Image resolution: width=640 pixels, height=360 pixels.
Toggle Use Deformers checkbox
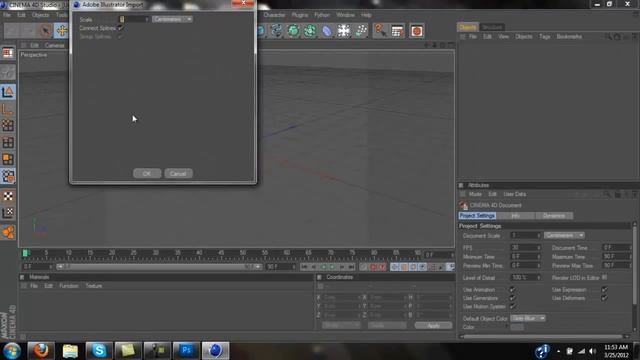pos(604,298)
